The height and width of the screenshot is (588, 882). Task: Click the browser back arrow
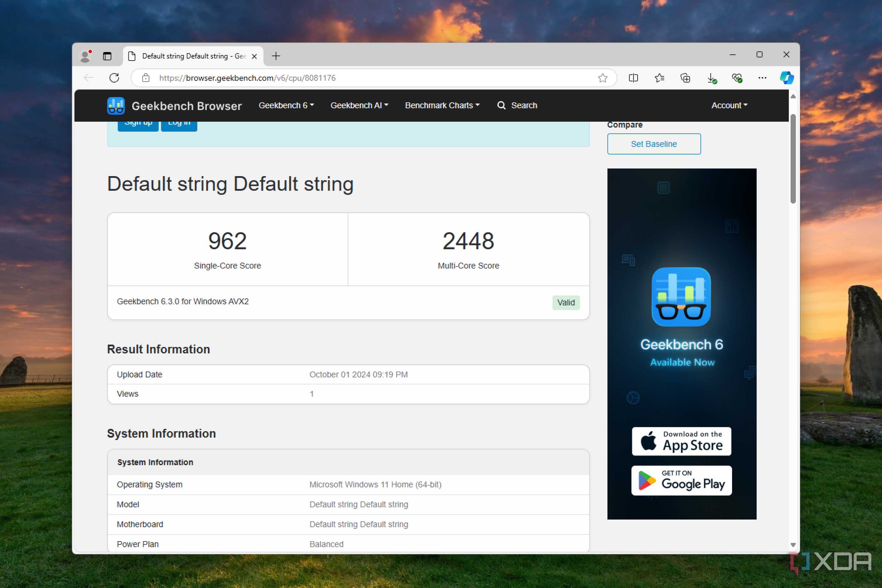tap(88, 78)
